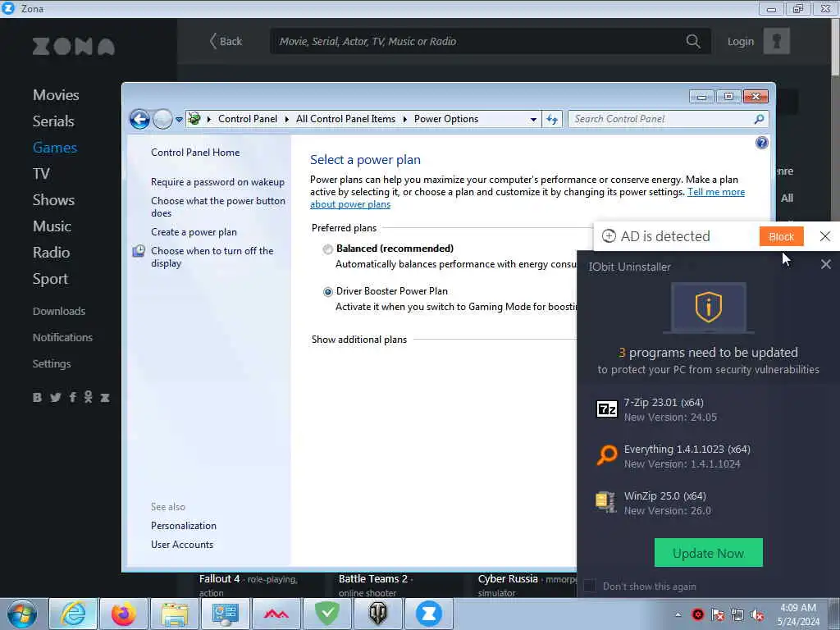840x630 pixels.
Task: Open the VK social icon in Zona sidebar
Action: pos(37,398)
